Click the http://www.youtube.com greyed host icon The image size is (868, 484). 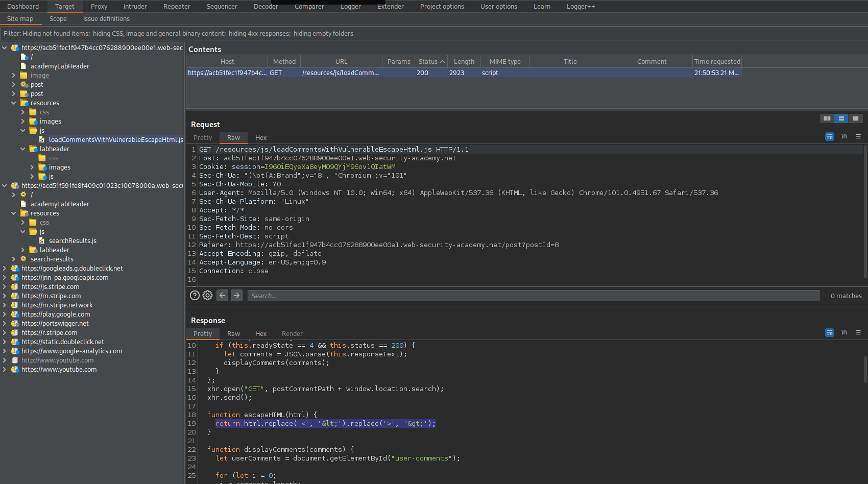pos(15,360)
